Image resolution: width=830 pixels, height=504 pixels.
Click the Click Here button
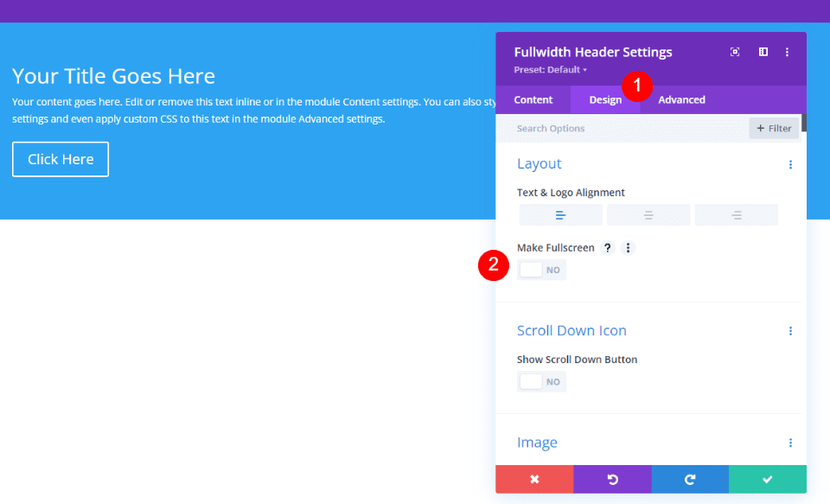(x=60, y=159)
